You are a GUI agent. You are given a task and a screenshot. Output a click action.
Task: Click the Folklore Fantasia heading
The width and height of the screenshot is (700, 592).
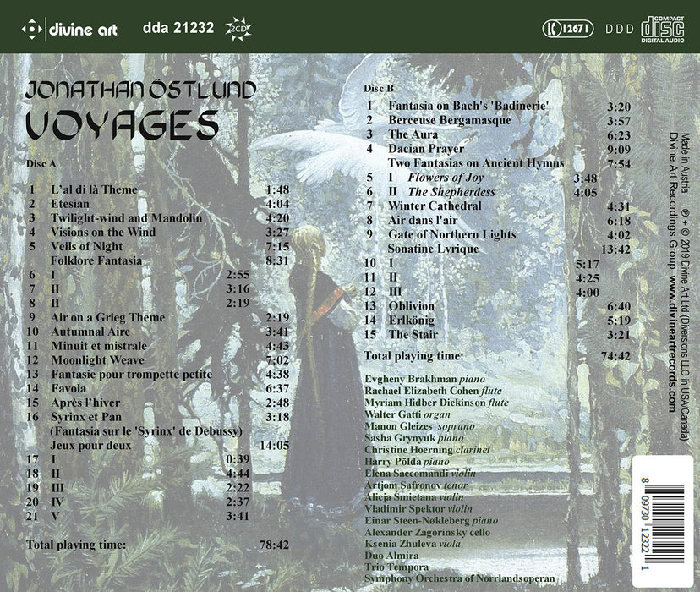[96, 260]
